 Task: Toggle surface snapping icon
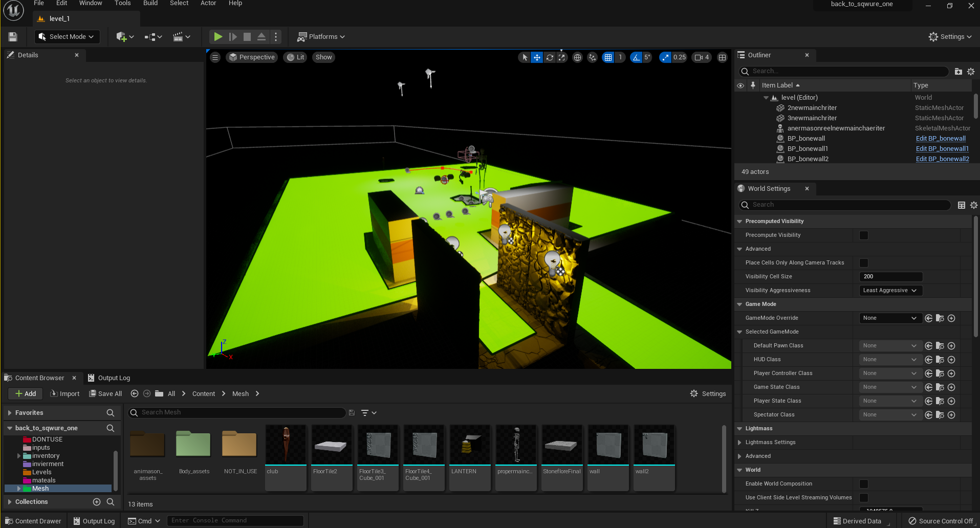point(592,57)
